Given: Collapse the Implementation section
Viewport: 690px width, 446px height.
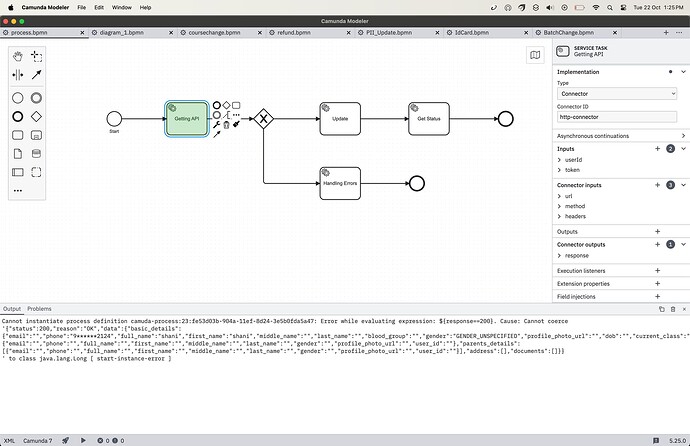Looking at the screenshot, I should point(683,72).
